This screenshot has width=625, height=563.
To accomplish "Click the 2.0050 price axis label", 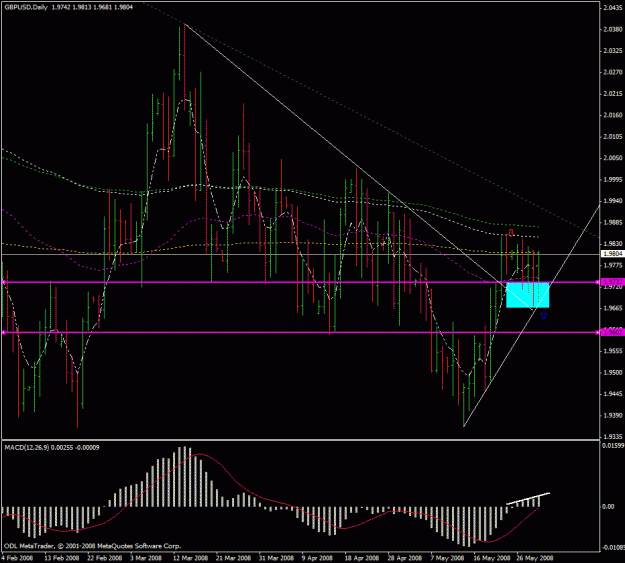I will click(613, 158).
